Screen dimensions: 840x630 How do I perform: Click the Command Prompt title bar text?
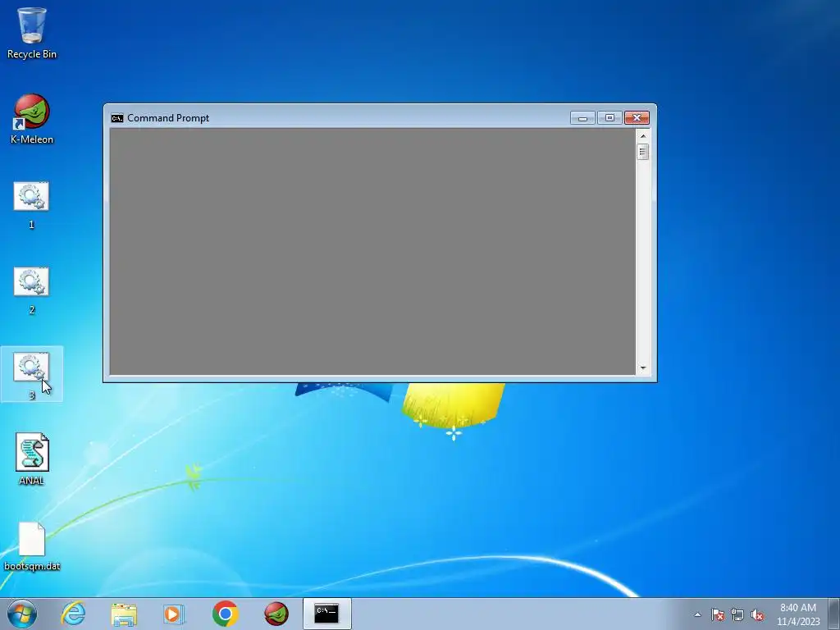click(x=168, y=118)
